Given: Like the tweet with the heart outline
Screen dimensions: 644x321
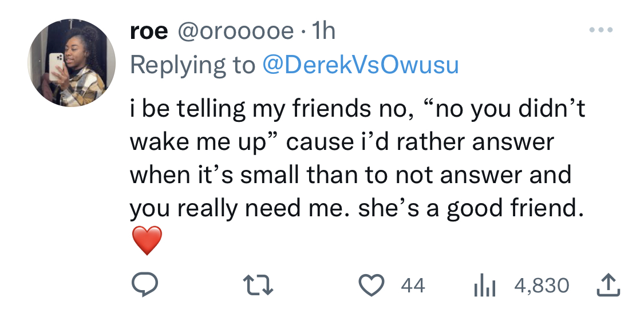Looking at the screenshot, I should (372, 286).
